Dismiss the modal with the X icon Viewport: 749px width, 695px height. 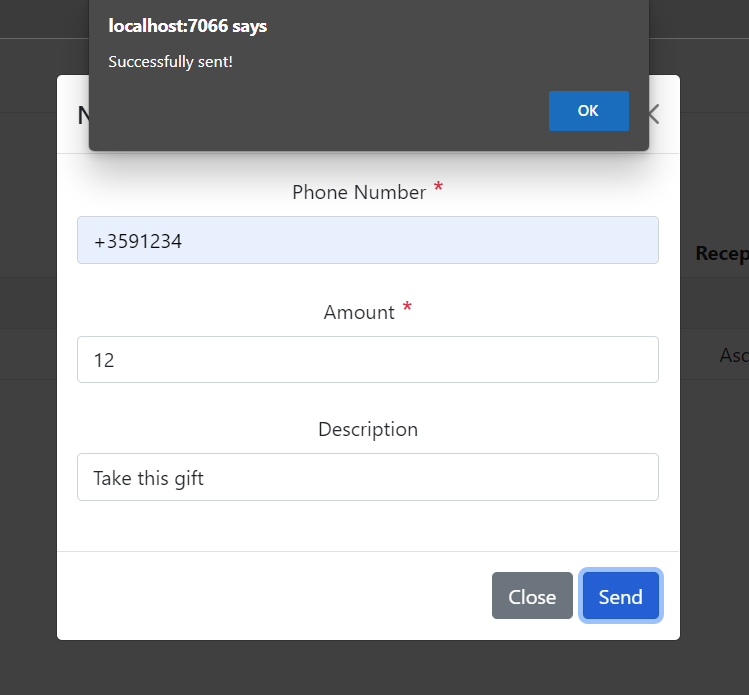[x=654, y=115]
